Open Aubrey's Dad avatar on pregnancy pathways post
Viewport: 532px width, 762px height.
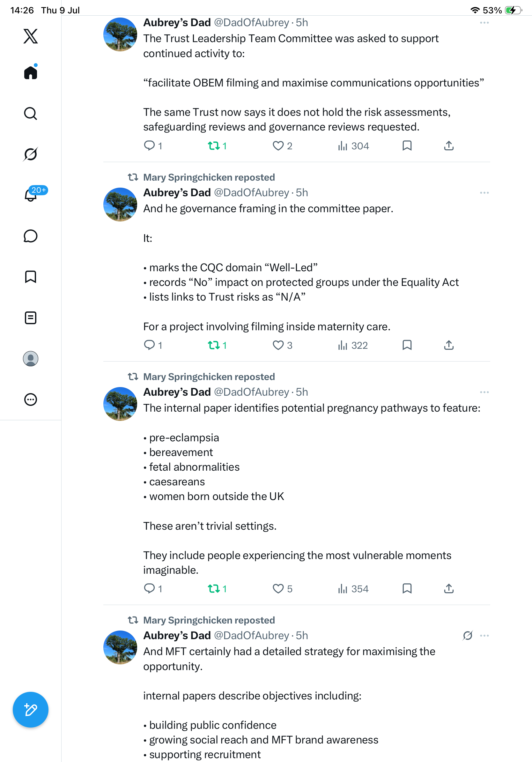(120, 404)
